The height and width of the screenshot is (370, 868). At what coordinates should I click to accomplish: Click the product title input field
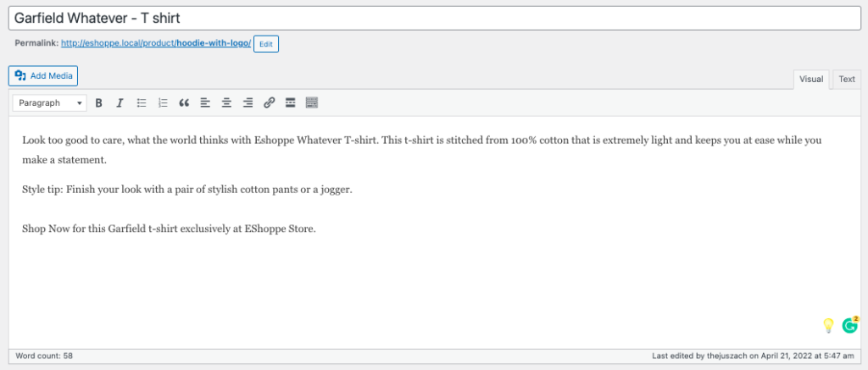(x=434, y=19)
